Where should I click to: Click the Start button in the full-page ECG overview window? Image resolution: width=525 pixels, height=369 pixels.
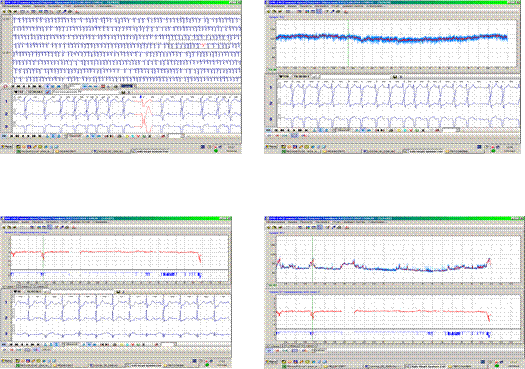pyautogui.click(x=7, y=147)
